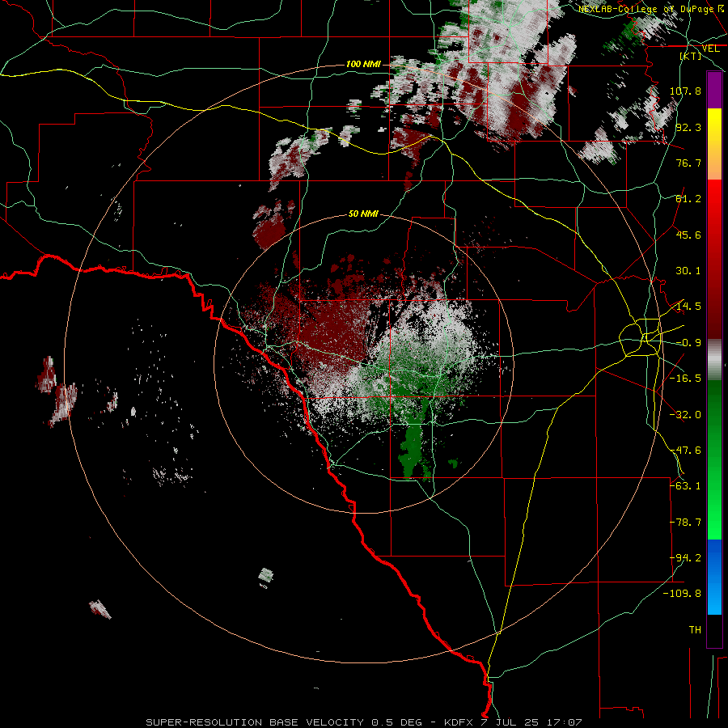Click the -94.2 scale value
This screenshot has width=728, height=728.
click(685, 558)
